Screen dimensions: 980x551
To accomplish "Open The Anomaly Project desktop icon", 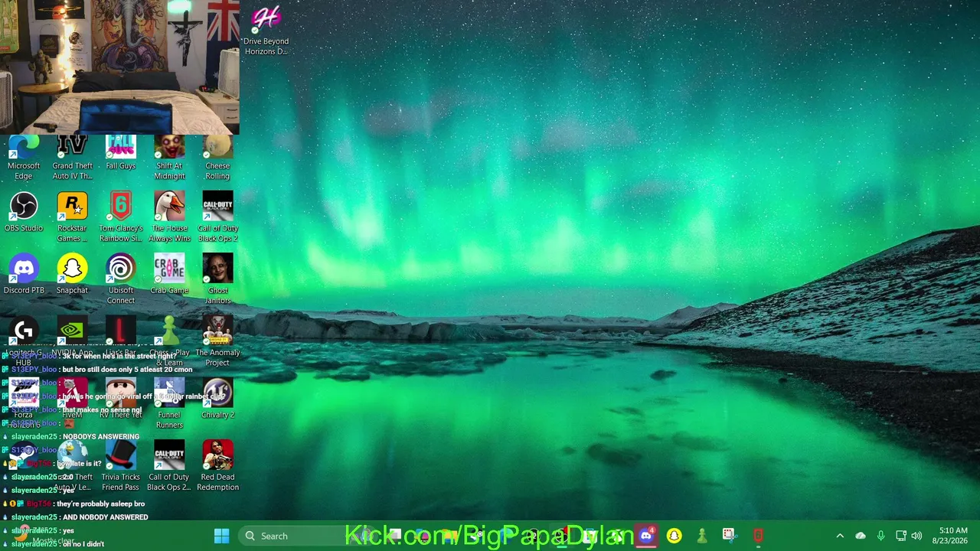I will pos(217,341).
